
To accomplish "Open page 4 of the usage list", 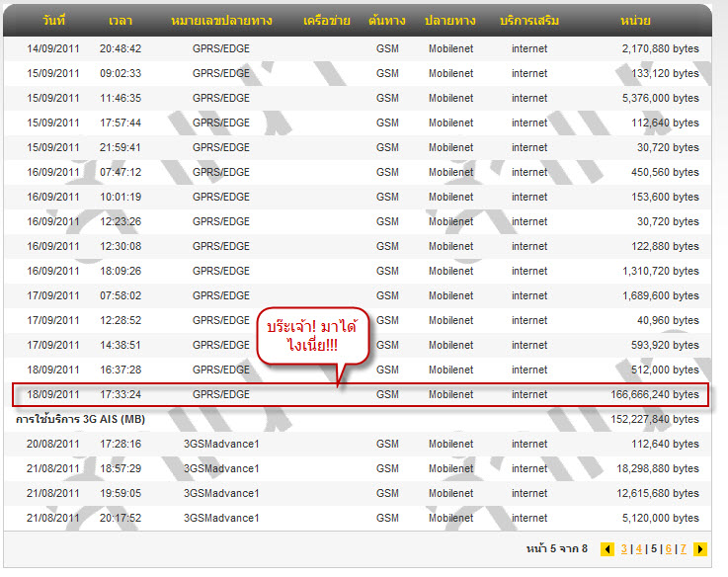I will (639, 548).
